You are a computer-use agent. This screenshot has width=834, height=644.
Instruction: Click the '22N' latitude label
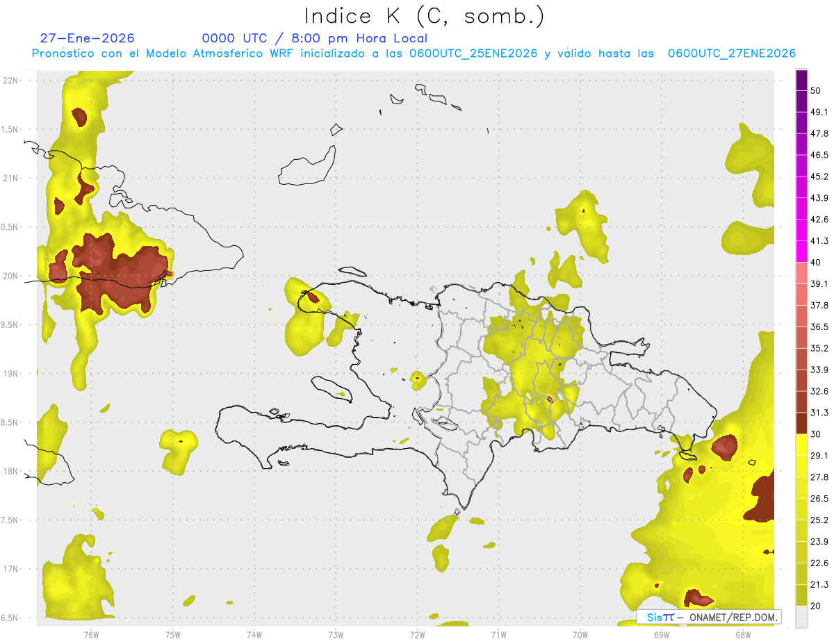pyautogui.click(x=10, y=80)
